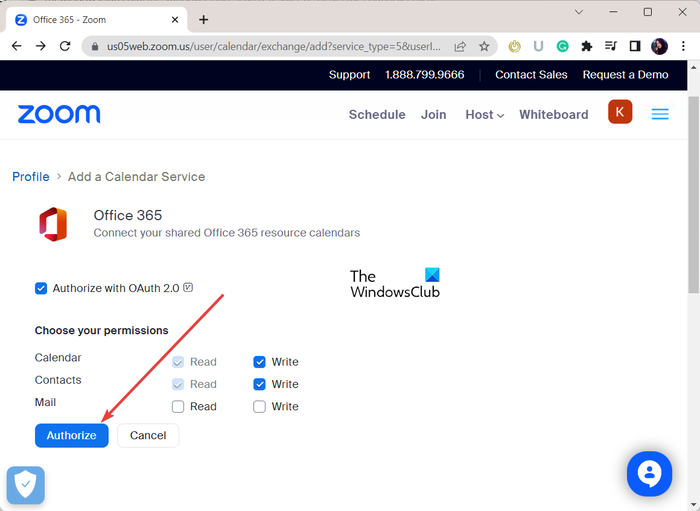Enable Mail Write permission
The height and width of the screenshot is (511, 700).
259,407
